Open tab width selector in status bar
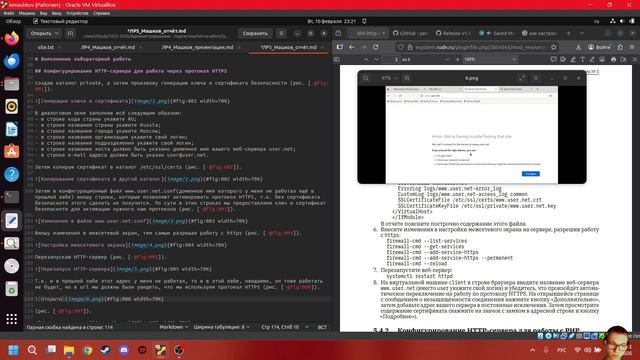The image size is (640, 360). 221,327
